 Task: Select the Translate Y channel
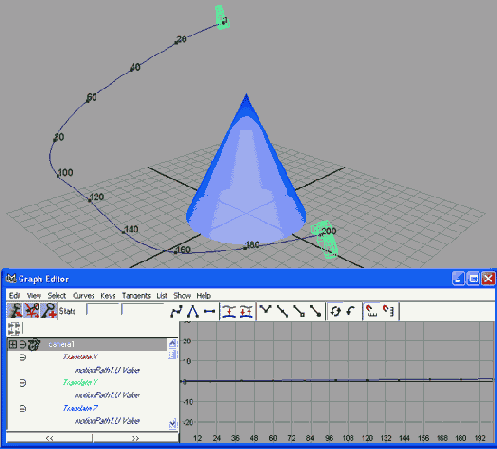point(80,382)
